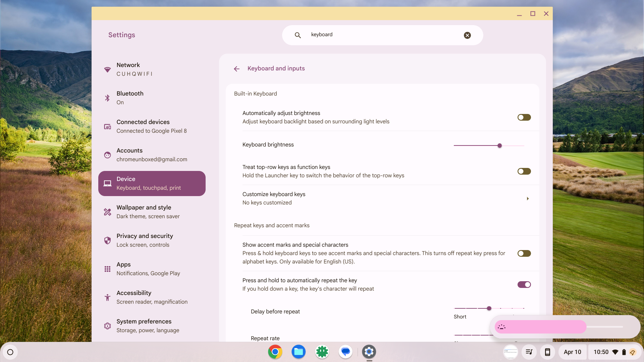Viewport: 644px width, 362px height.
Task: Adjust the Keyboard brightness slider
Action: (x=499, y=145)
